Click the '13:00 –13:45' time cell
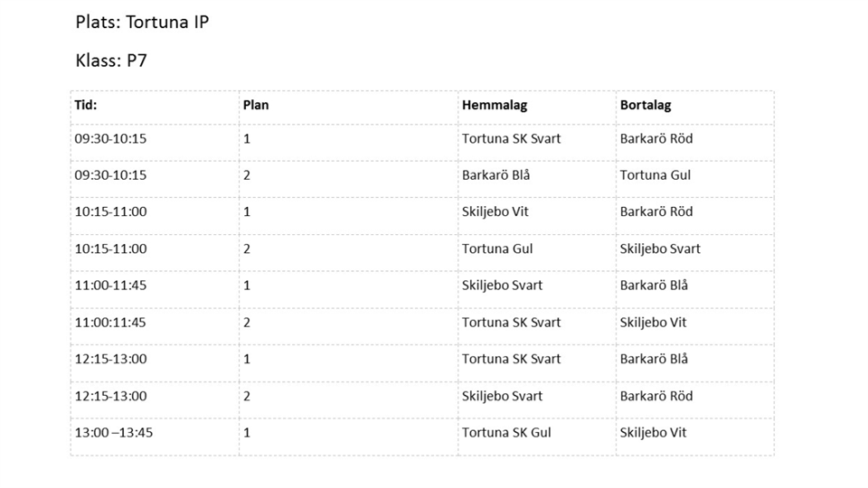Screen dimensions: 868x488 click(113, 432)
